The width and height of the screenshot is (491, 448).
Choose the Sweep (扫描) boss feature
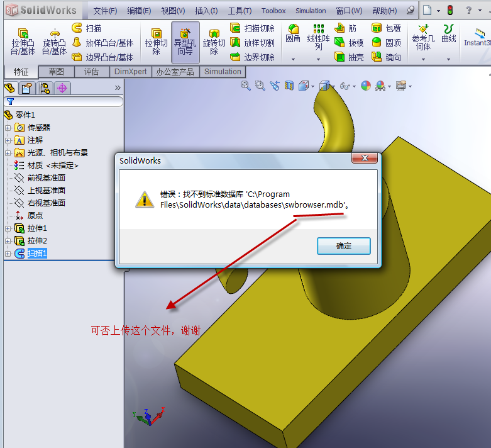click(86, 28)
